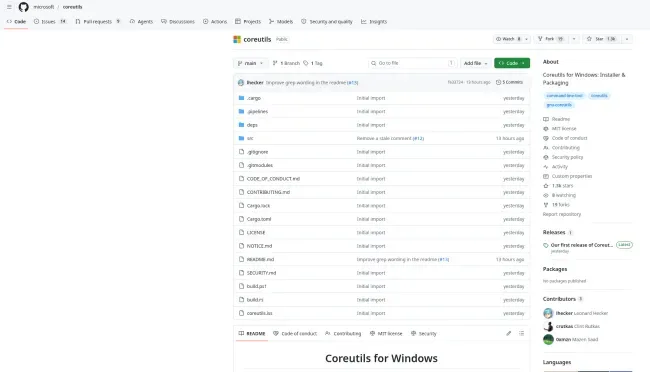This screenshot has width=650, height=372.
Task: Open the deps folder
Action: click(252, 125)
